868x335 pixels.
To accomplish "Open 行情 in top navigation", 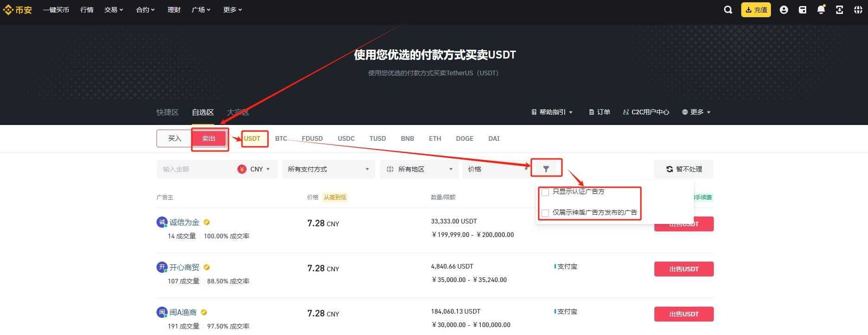I will tap(87, 10).
